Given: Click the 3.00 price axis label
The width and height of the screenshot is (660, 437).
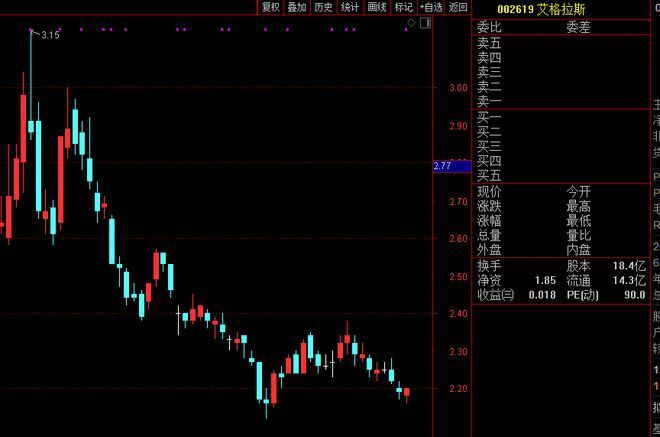Looking at the screenshot, I should 458,88.
